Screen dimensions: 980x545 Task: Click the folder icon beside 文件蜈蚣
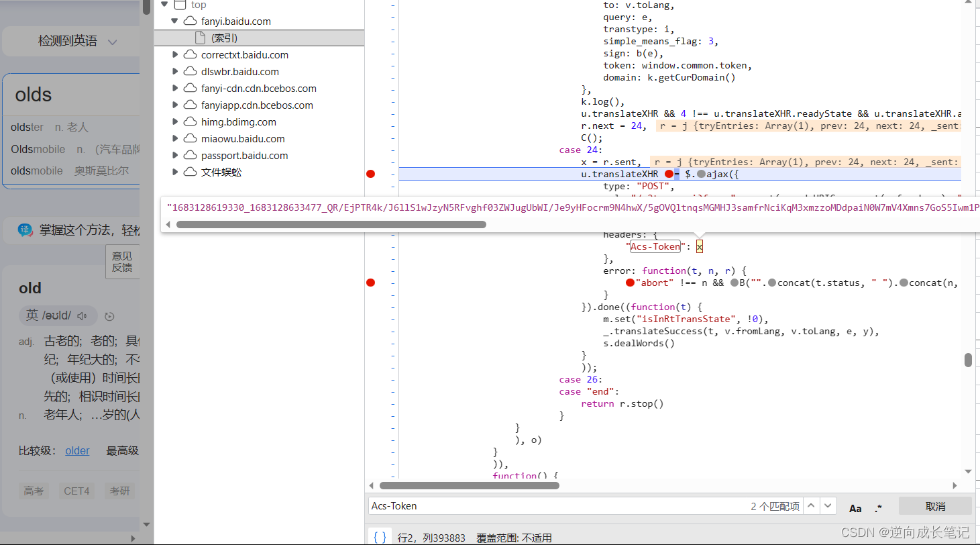tap(190, 172)
